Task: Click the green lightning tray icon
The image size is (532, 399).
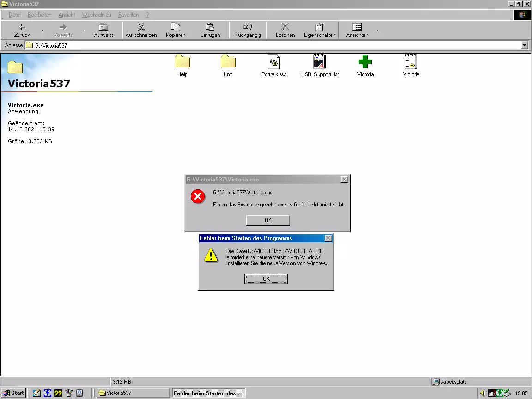Action: [x=499, y=393]
